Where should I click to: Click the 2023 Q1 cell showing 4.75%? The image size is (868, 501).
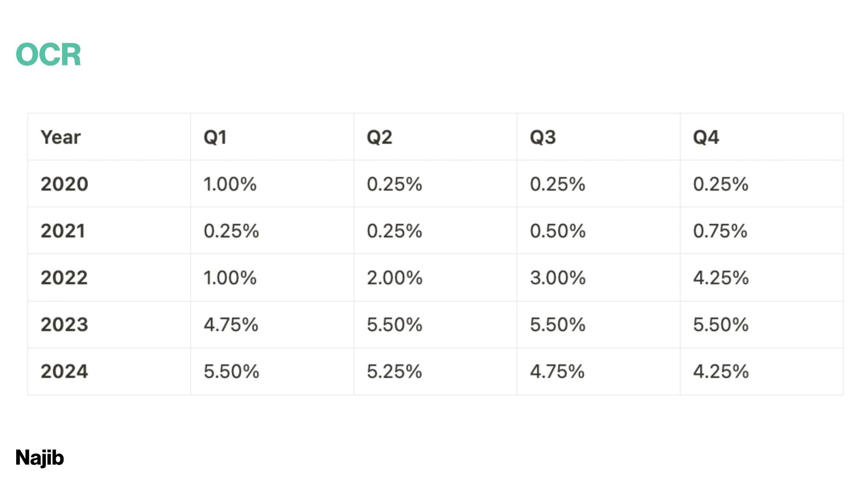[x=231, y=325]
